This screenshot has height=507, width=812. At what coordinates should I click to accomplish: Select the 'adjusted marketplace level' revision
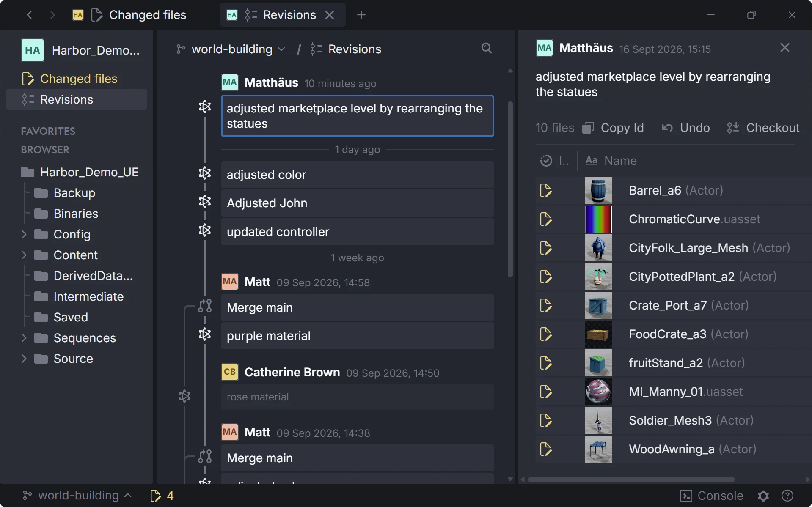(x=357, y=116)
